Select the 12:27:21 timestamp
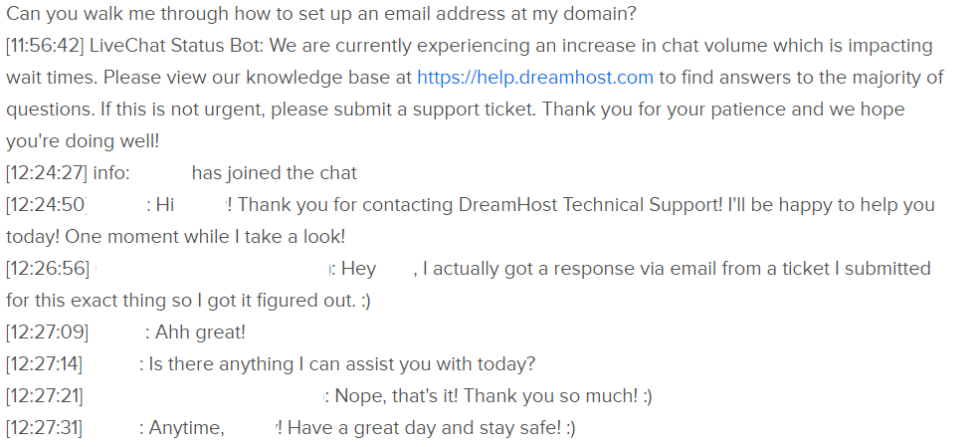The width and height of the screenshot is (980, 447). tap(44, 396)
